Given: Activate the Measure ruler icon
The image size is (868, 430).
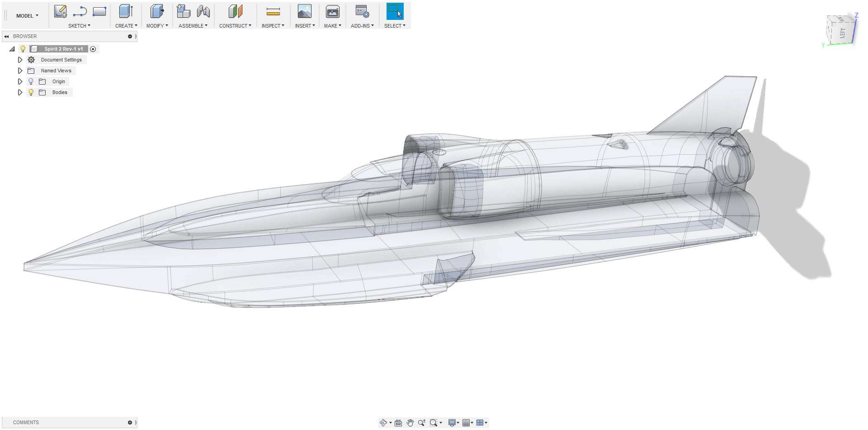Looking at the screenshot, I should pyautogui.click(x=273, y=12).
